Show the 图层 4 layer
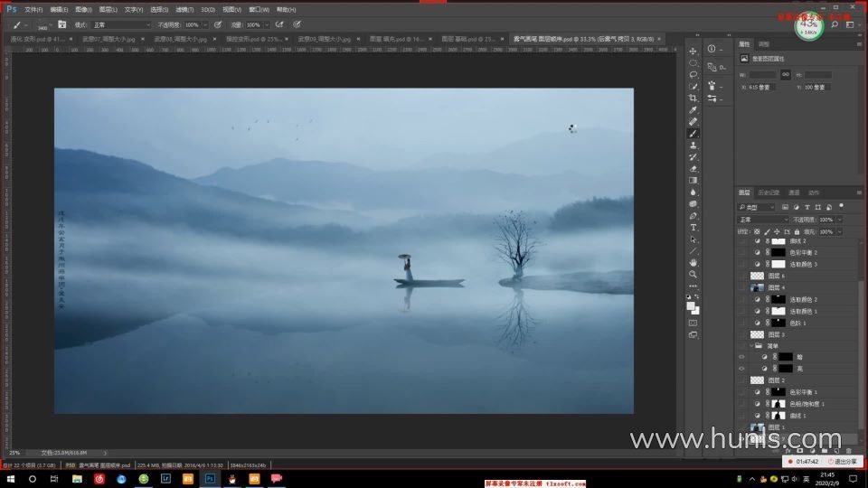Viewport: 868px width, 488px height. click(x=741, y=287)
